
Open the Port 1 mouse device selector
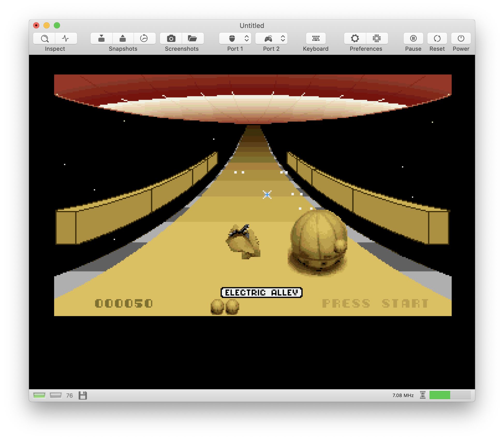[x=235, y=38]
